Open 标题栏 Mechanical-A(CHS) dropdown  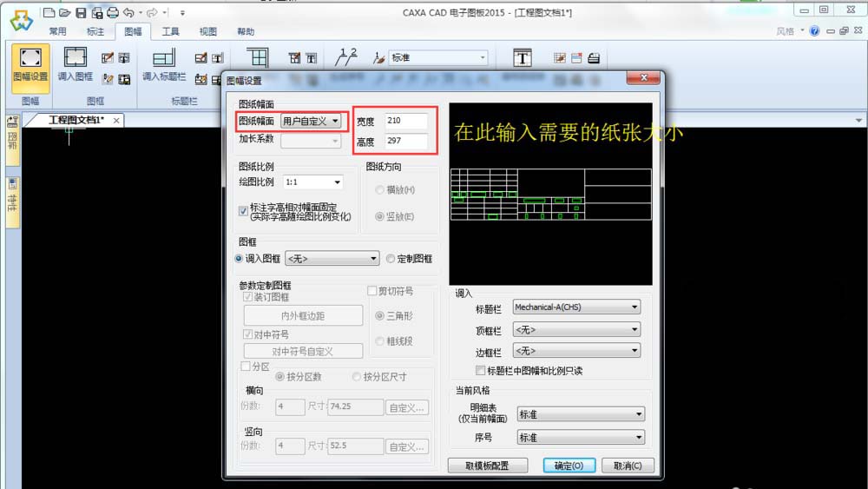click(x=576, y=307)
